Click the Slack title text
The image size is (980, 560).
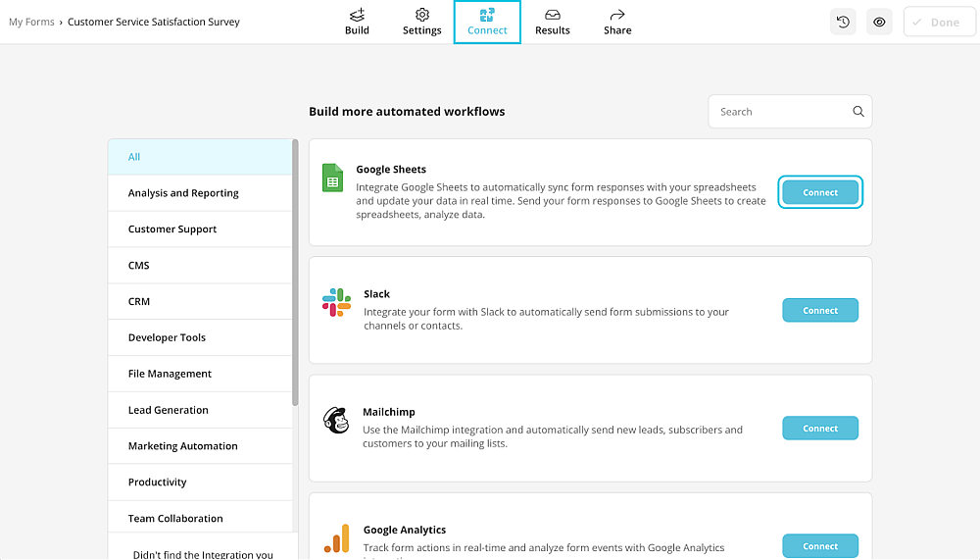click(x=377, y=294)
